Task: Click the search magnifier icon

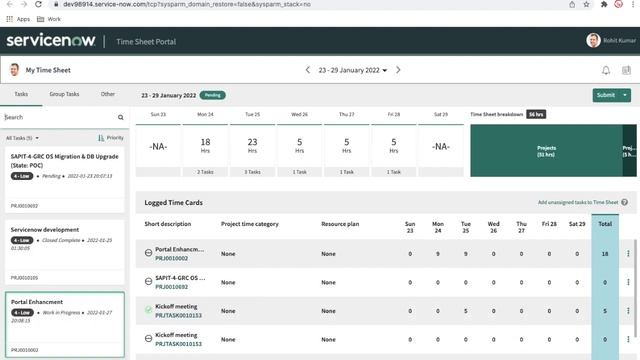Action: (x=121, y=117)
